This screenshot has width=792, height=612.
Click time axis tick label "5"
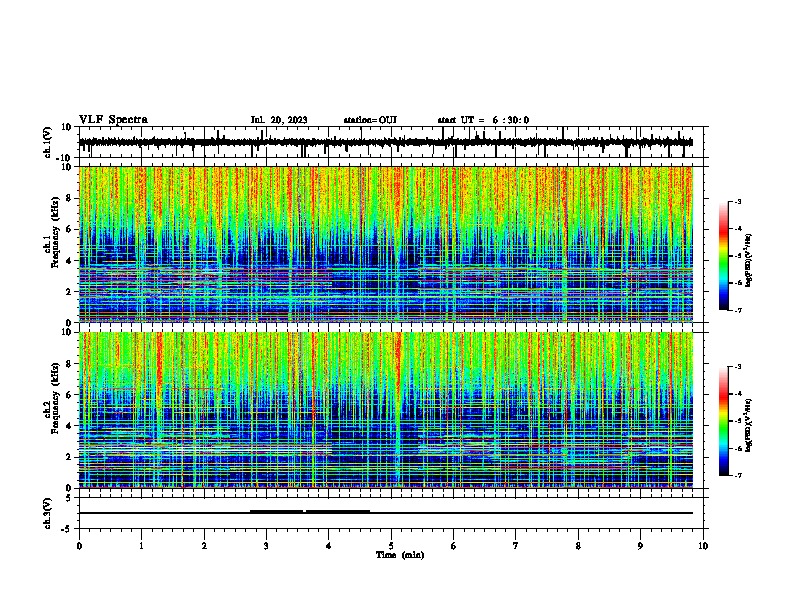click(x=391, y=546)
